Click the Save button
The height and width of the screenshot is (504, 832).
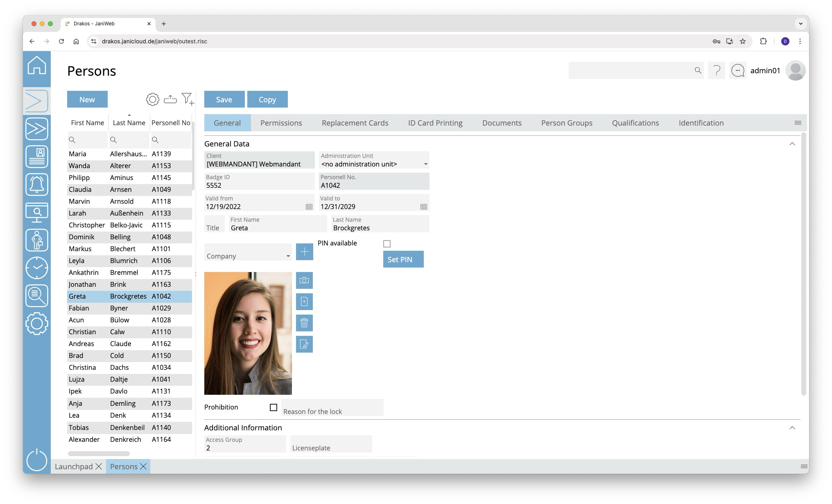click(x=224, y=99)
